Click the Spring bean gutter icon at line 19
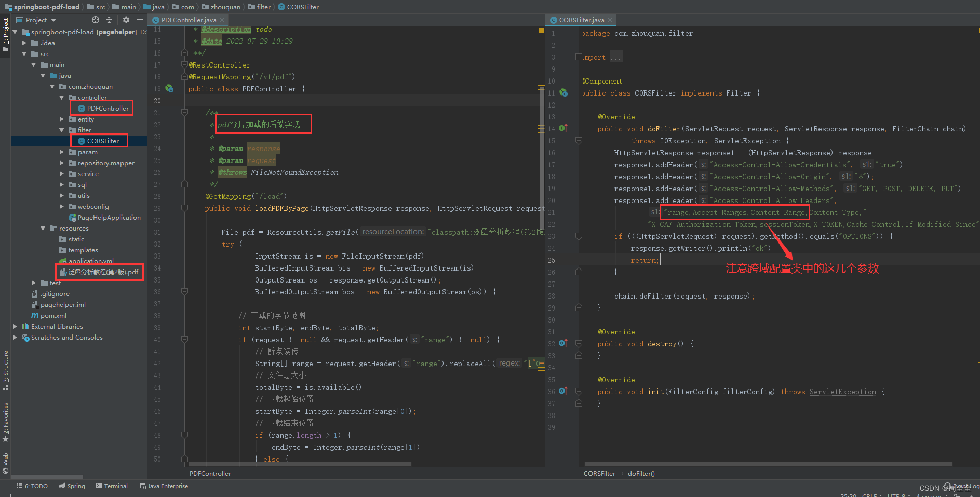This screenshot has height=497, width=980. [x=169, y=88]
